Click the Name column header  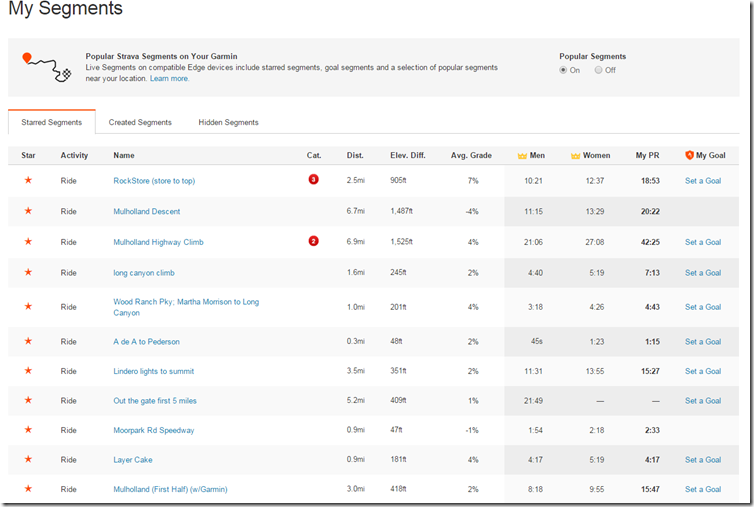124,155
